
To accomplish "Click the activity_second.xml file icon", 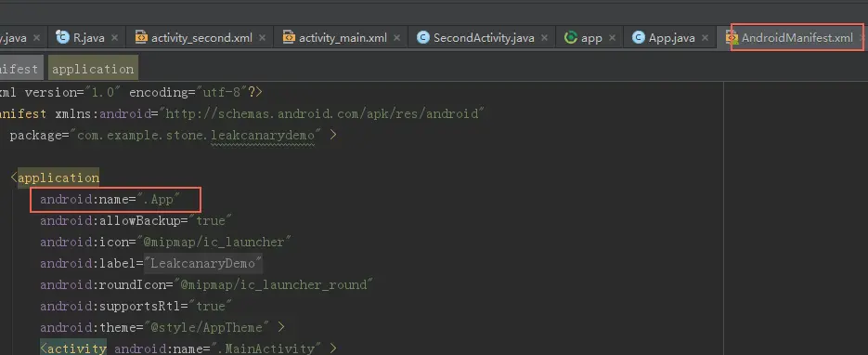I will 141,37.
